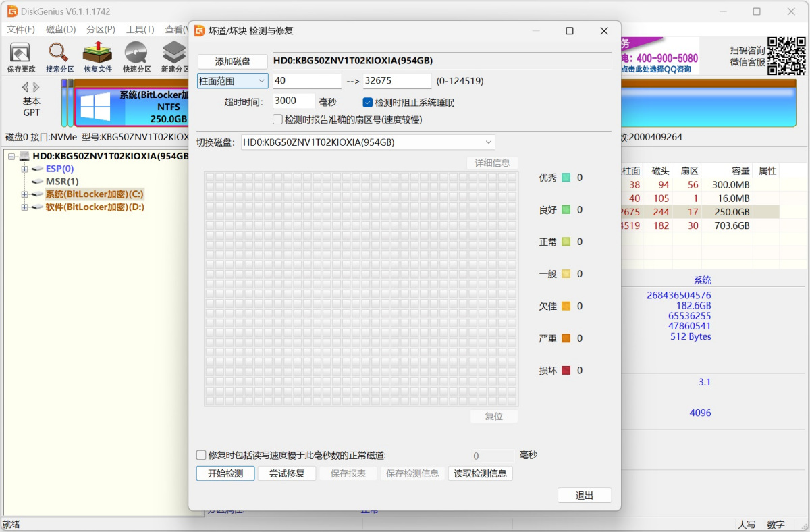Expand the ESP(0) partition tree node
810x532 pixels.
pos(25,169)
